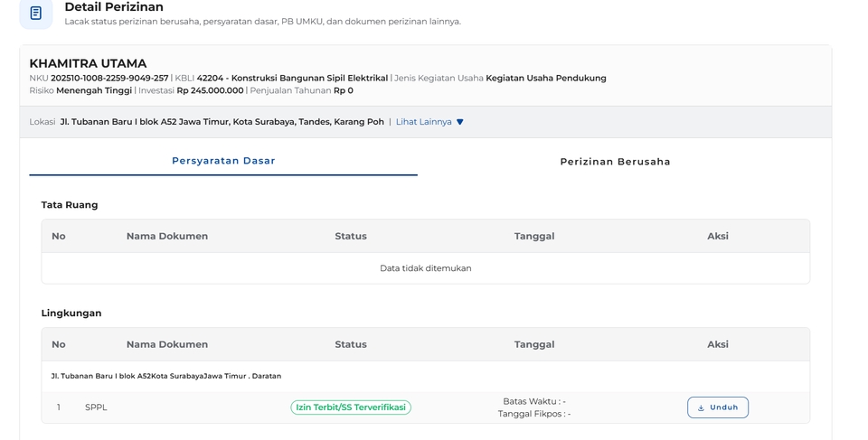Image resolution: width=868 pixels, height=440 pixels.
Task: Click the download icon in the Unduh button
Action: tap(701, 407)
